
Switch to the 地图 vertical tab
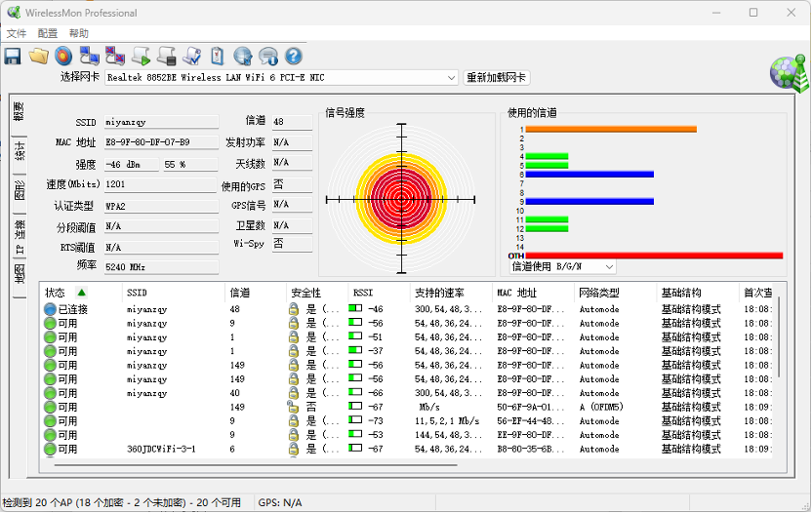click(x=20, y=273)
